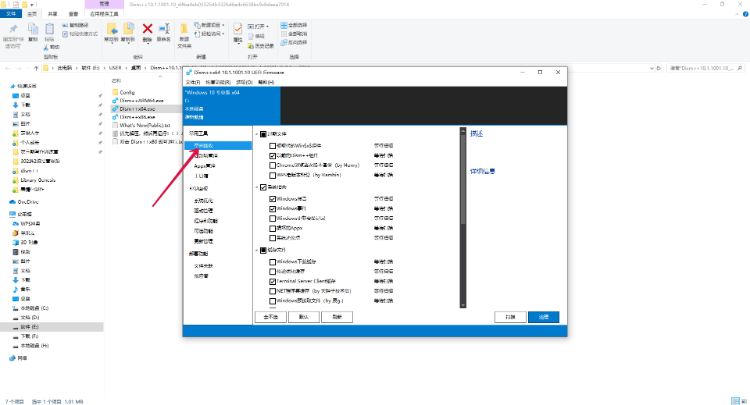Select Appx管理 in Dism++ sidebar
This screenshot has height=405, width=750.
[205, 166]
